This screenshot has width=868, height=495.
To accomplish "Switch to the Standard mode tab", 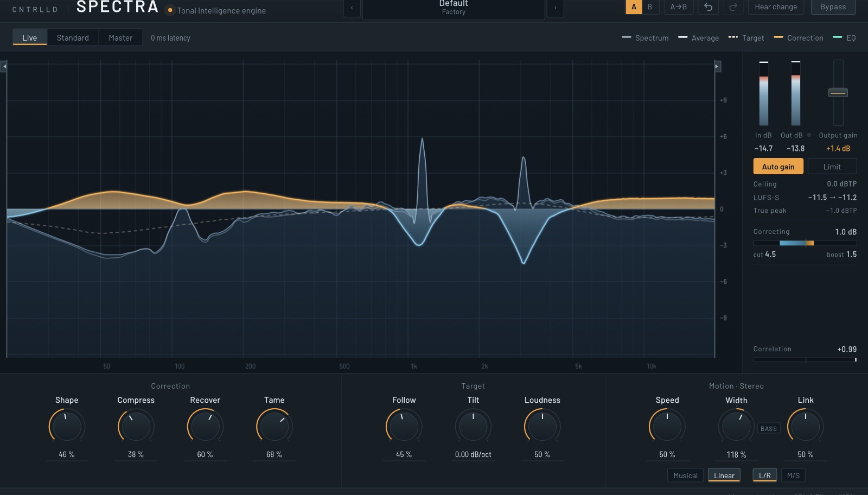I will point(73,37).
